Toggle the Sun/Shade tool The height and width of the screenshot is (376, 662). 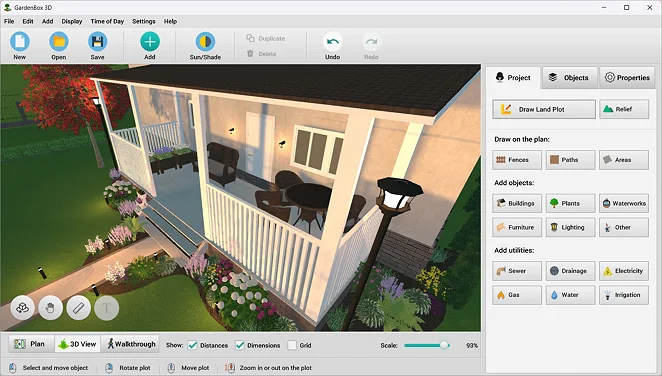[205, 41]
